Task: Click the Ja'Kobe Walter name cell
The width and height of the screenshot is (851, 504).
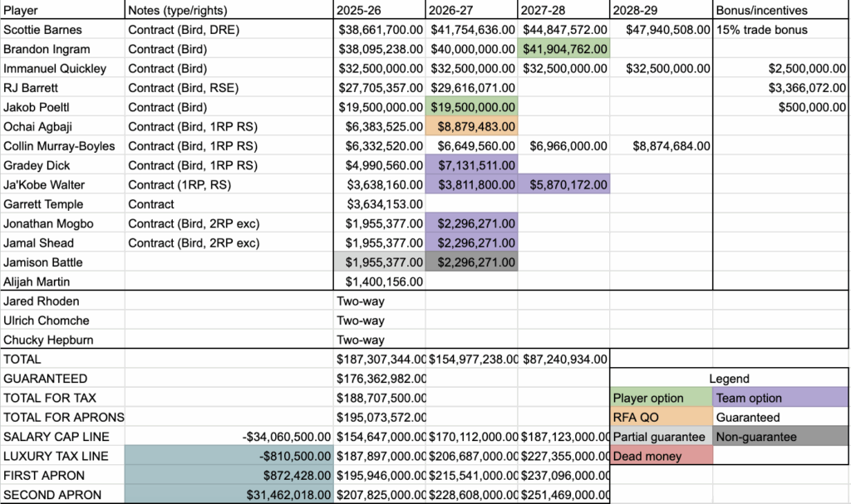Action: point(62,184)
